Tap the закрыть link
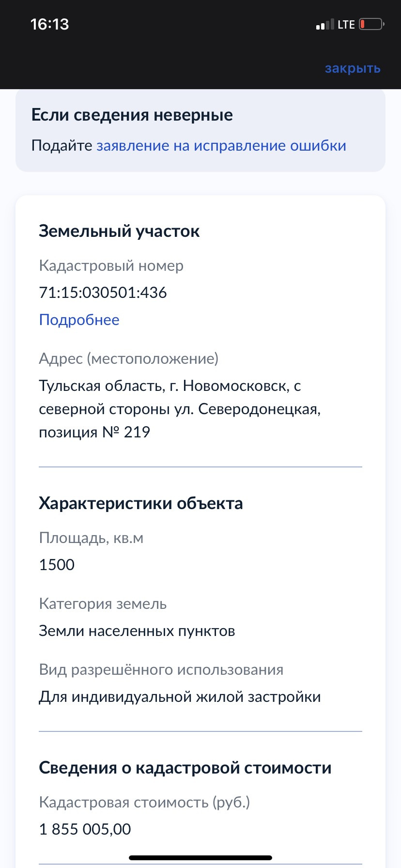This screenshot has height=868, width=401. [353, 68]
